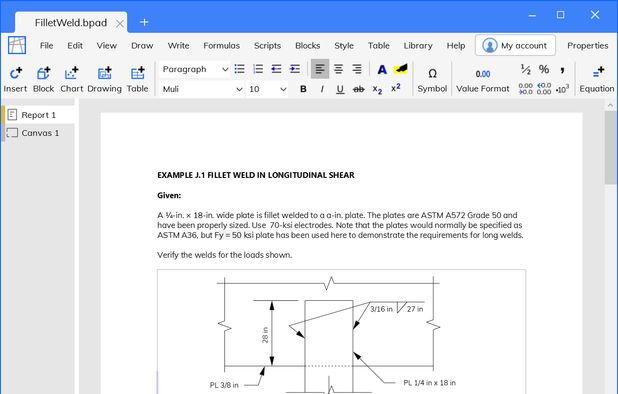
Task: Toggle strikethrough formatting
Action: 359,89
